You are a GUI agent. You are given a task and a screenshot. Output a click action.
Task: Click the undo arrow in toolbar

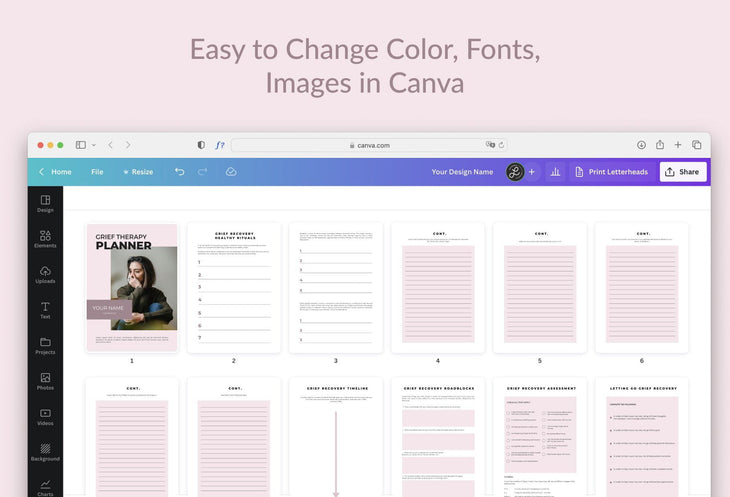tap(179, 172)
